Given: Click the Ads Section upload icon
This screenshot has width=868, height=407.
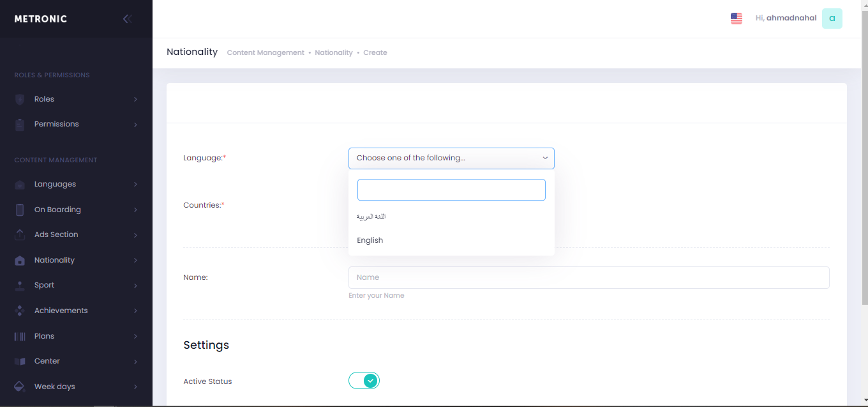Looking at the screenshot, I should (20, 235).
